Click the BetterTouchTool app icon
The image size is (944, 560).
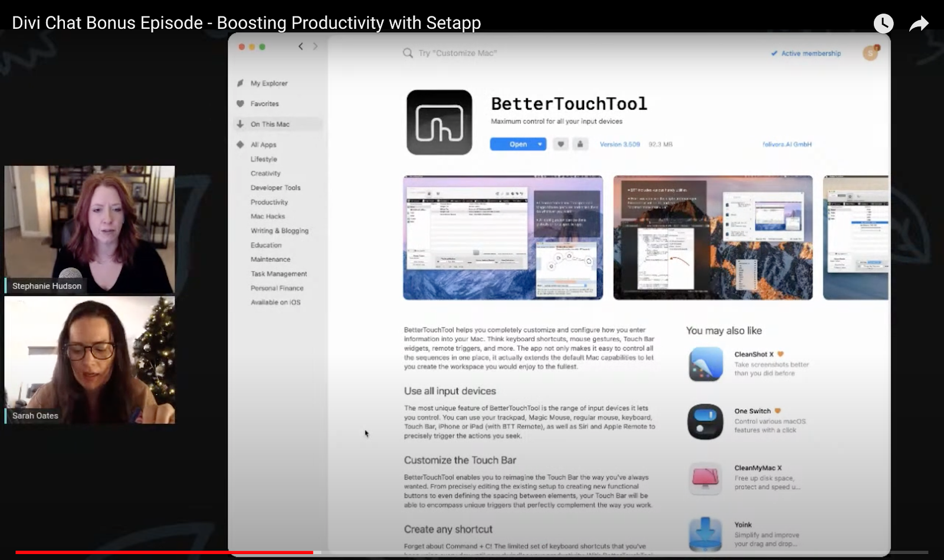click(x=439, y=122)
